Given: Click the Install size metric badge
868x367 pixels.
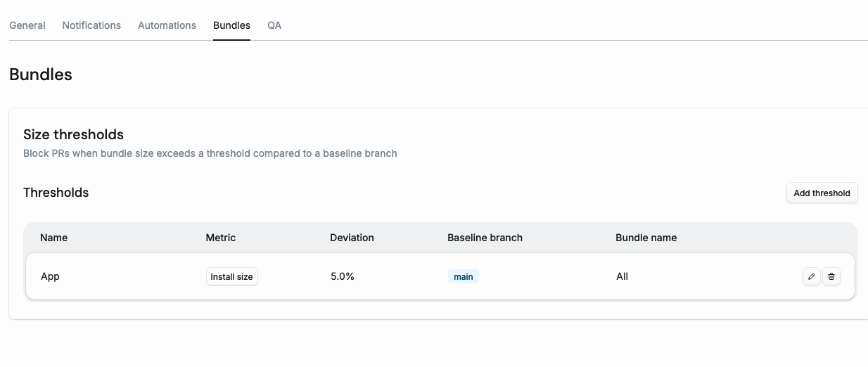Looking at the screenshot, I should tap(231, 276).
